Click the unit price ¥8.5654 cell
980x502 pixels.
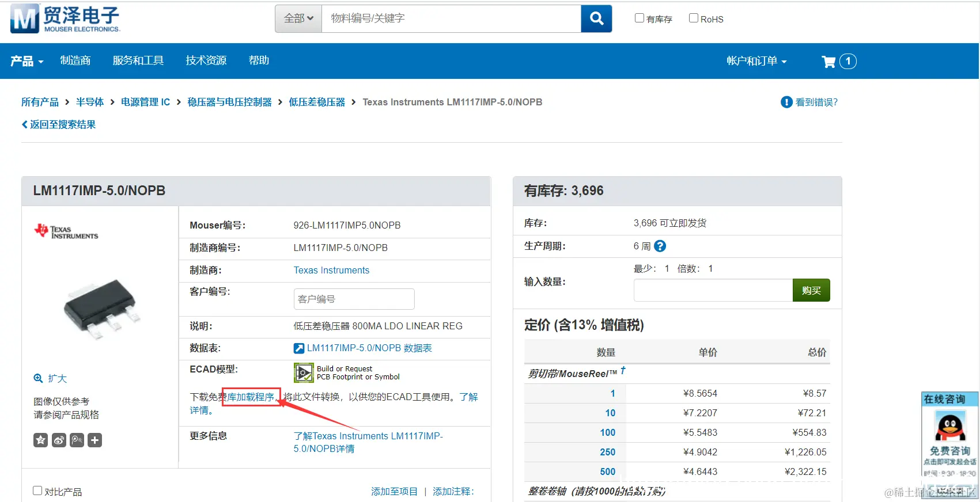tap(700, 393)
